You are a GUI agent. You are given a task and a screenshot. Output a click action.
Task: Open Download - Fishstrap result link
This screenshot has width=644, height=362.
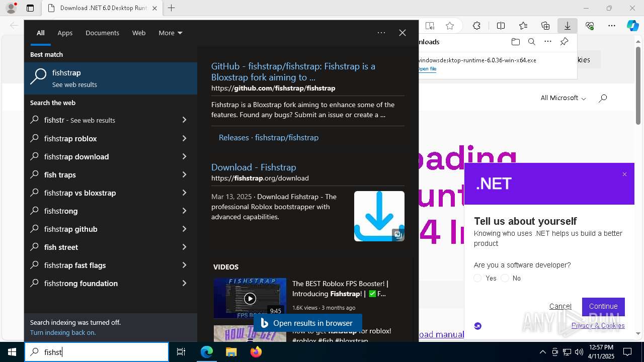(254, 167)
